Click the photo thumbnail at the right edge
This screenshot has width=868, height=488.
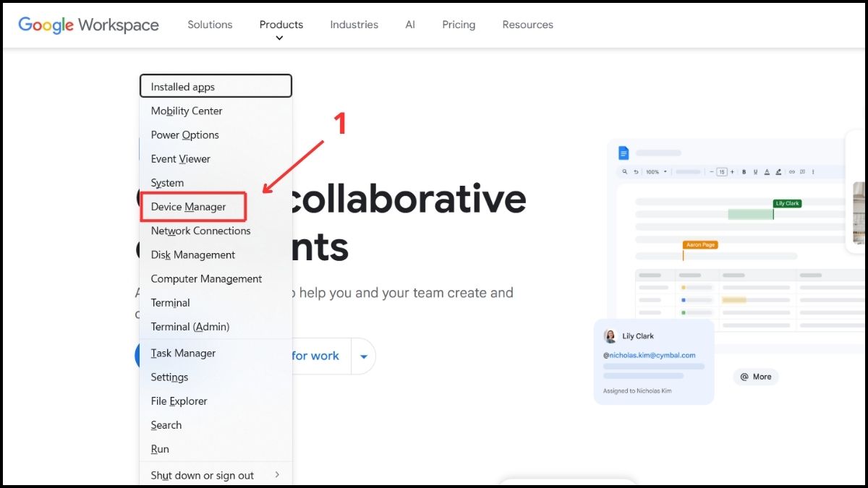pos(859,213)
